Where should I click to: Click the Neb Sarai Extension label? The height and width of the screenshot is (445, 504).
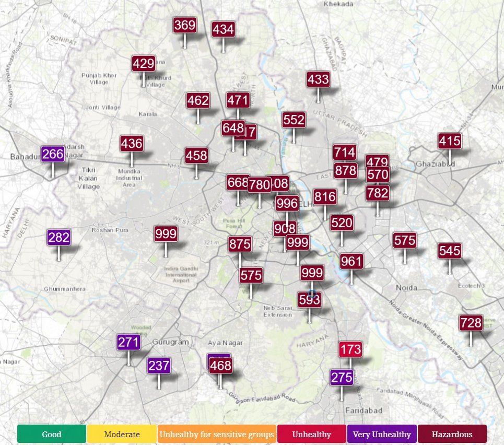278,311
